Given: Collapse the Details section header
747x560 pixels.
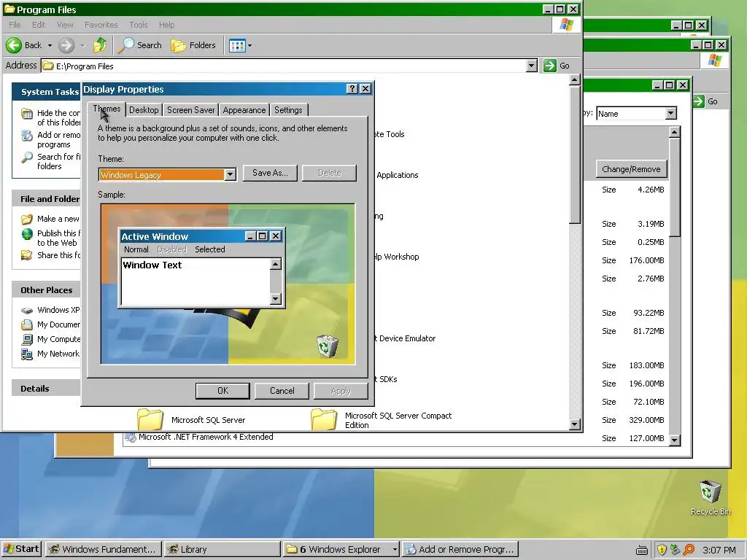Looking at the screenshot, I should tap(46, 389).
